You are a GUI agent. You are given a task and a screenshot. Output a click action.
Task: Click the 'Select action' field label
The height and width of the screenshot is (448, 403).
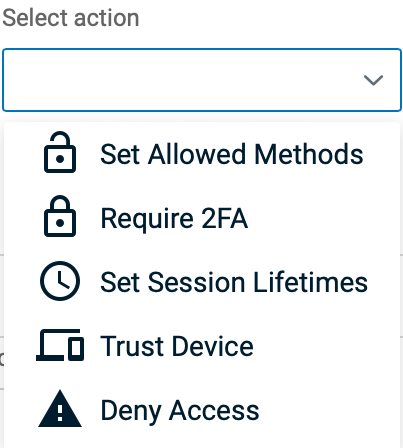(71, 18)
